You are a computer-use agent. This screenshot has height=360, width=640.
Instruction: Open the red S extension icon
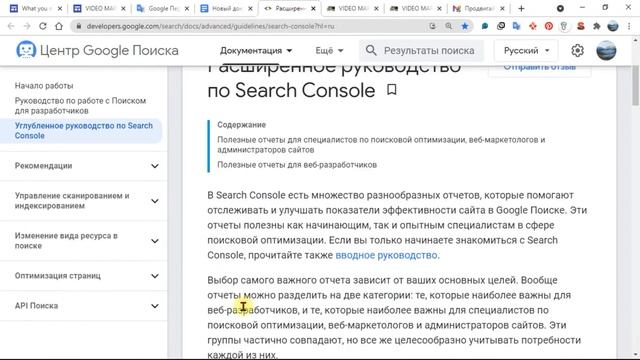click(x=580, y=26)
